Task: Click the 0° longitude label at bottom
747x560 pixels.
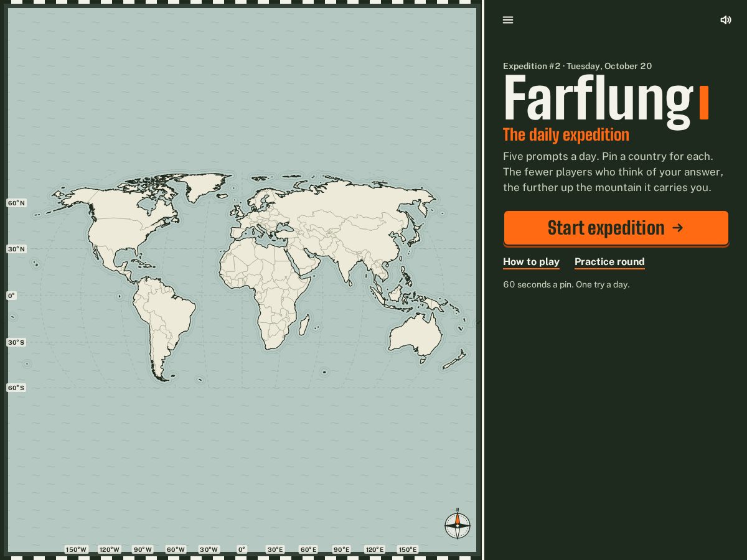Action: click(242, 549)
